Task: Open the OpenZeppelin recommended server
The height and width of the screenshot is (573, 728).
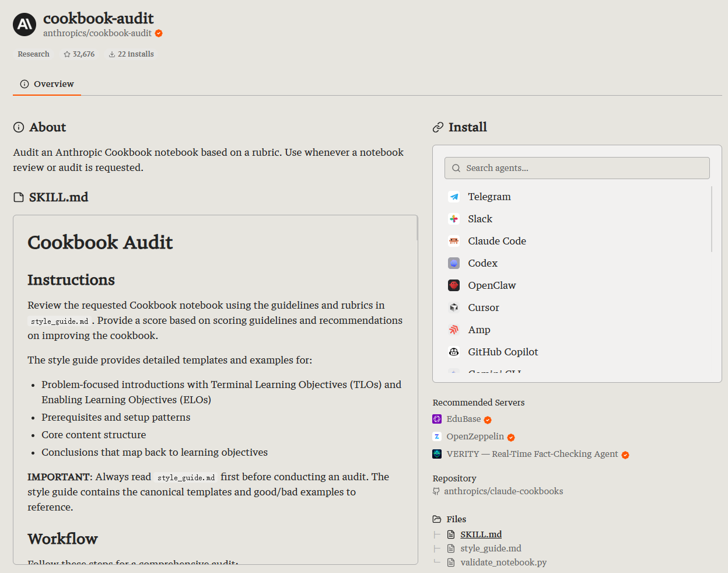Action: [475, 436]
